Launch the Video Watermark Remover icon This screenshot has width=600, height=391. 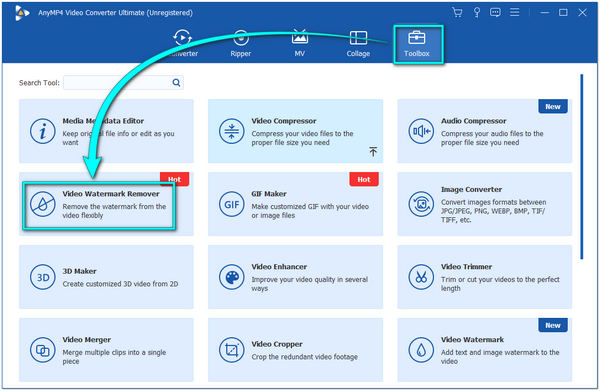pyautogui.click(x=42, y=204)
